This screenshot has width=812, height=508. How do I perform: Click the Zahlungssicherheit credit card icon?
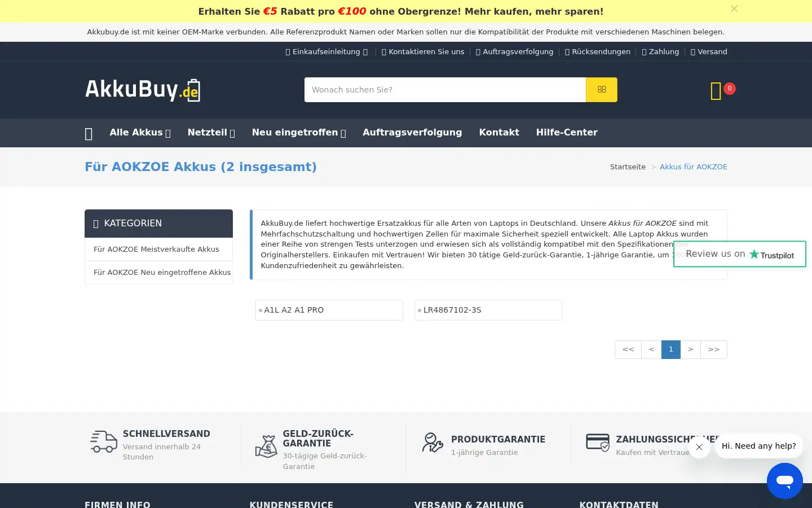pos(598,443)
